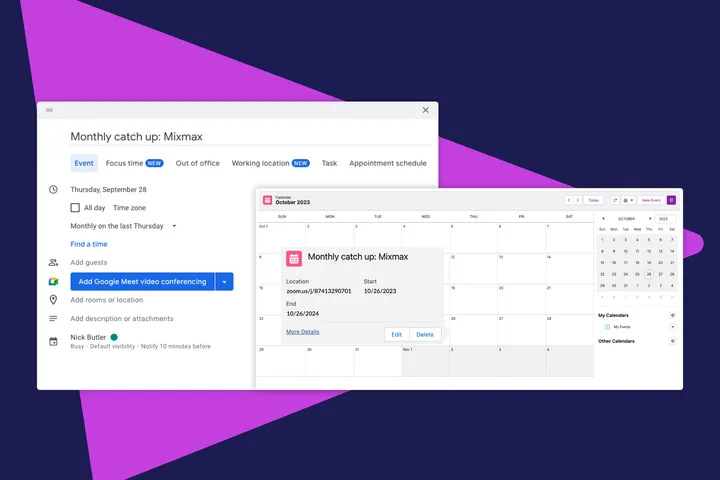Click the drag handle of event dialog

coord(50,110)
